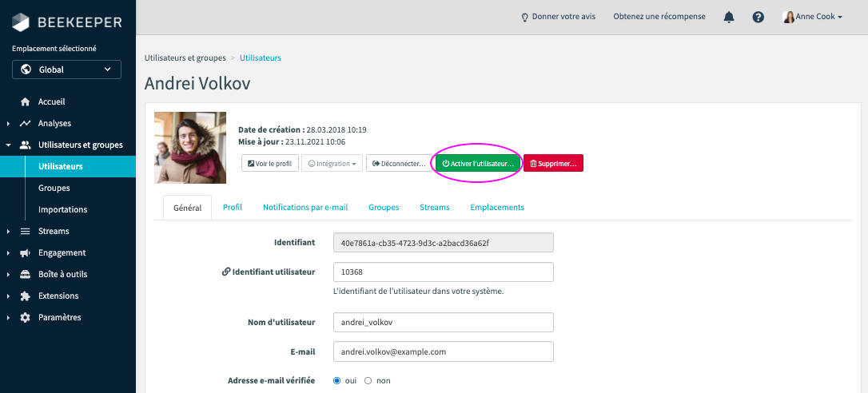868x393 pixels.
Task: Expand the Paramètres sidebar section
Action: (59, 318)
